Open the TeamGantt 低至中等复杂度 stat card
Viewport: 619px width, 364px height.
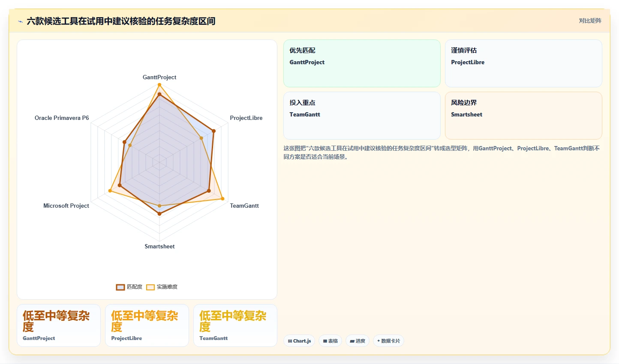[x=235, y=325]
